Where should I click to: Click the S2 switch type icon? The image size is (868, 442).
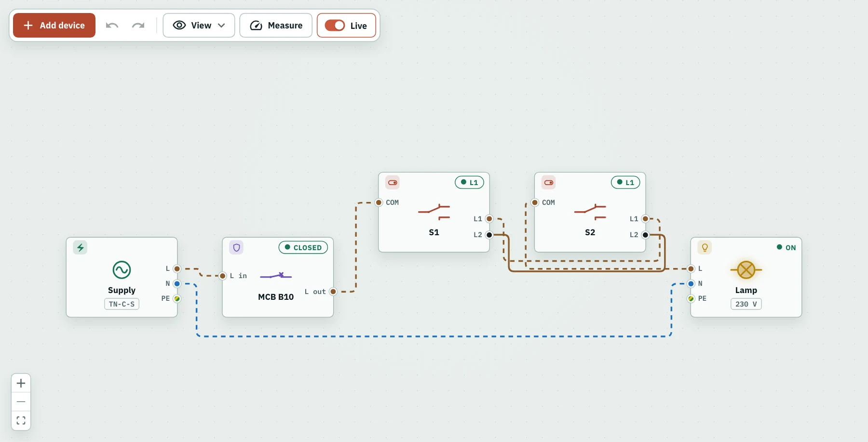[549, 183]
